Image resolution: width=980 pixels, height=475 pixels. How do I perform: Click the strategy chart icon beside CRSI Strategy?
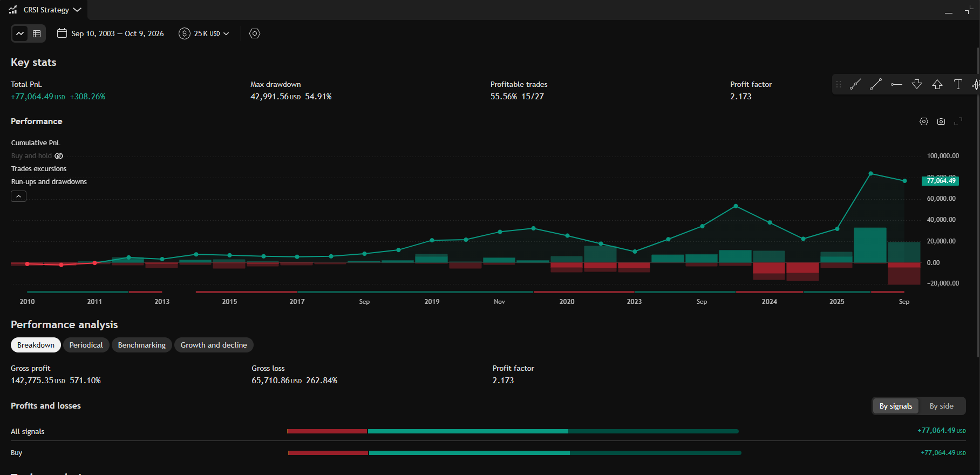[13, 10]
